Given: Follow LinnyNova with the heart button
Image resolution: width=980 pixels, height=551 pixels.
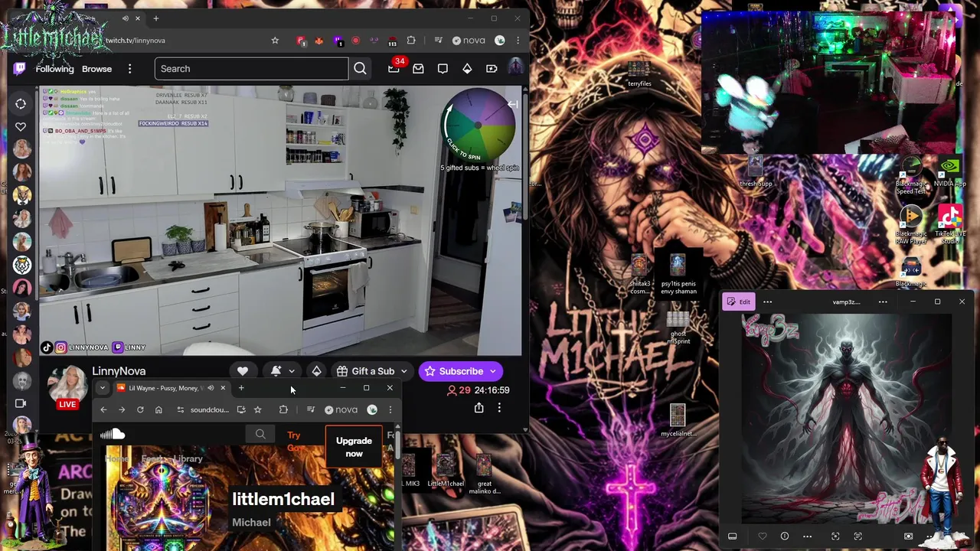Looking at the screenshot, I should pos(243,371).
